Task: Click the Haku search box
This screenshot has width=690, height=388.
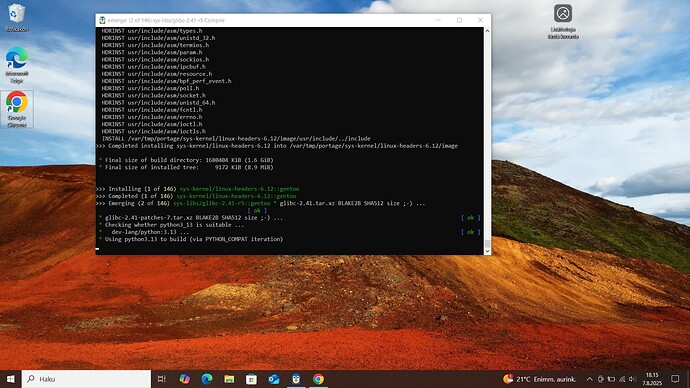Action: 86,379
